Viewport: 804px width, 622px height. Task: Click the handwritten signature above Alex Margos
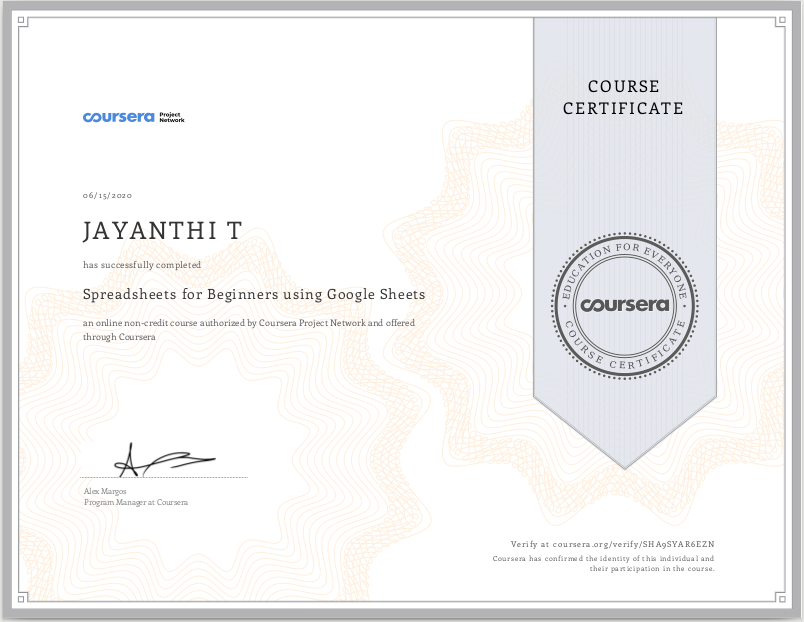tap(163, 461)
